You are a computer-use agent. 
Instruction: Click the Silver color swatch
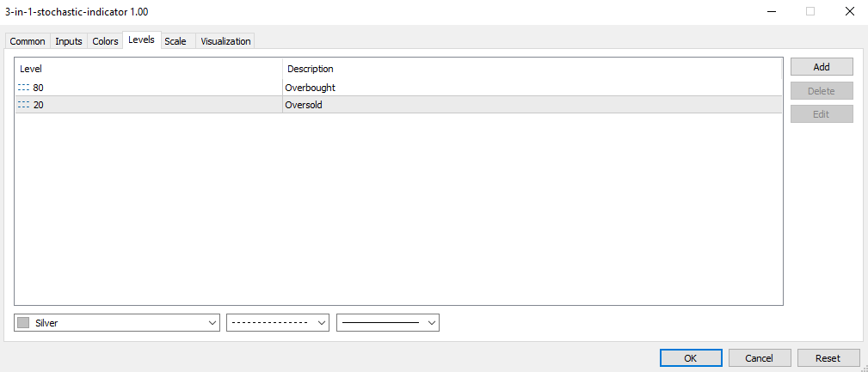(23, 323)
